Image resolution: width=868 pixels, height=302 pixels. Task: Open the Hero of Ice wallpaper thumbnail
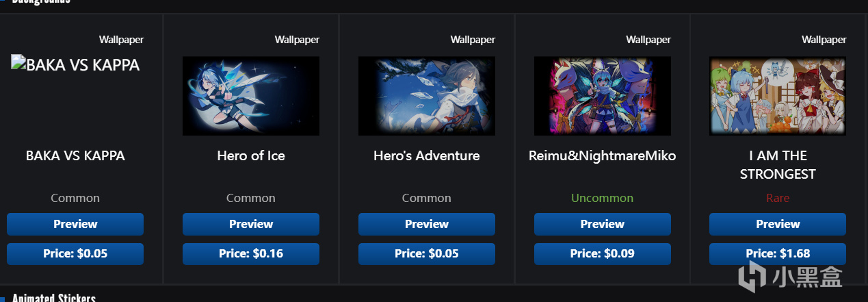(x=251, y=96)
